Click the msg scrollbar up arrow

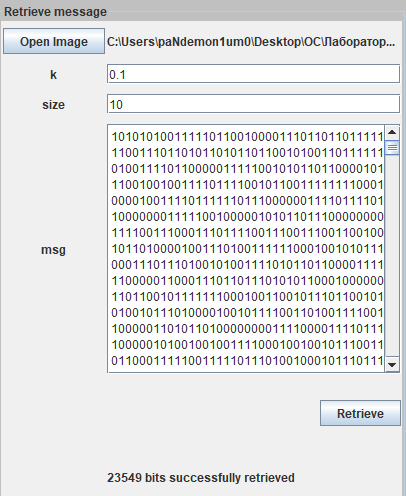[392, 133]
